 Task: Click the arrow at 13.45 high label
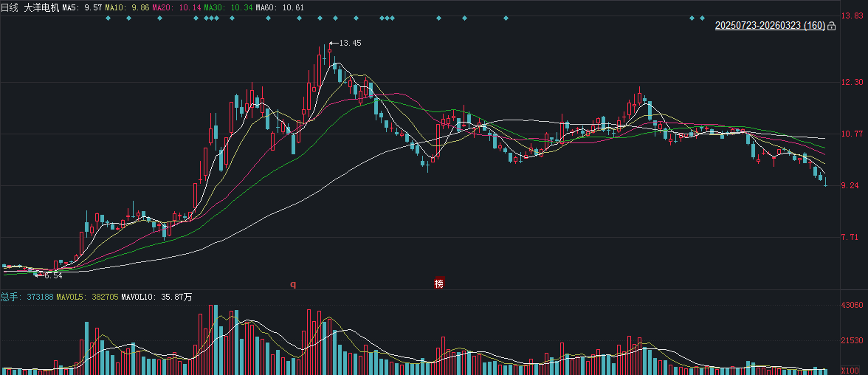(x=334, y=44)
